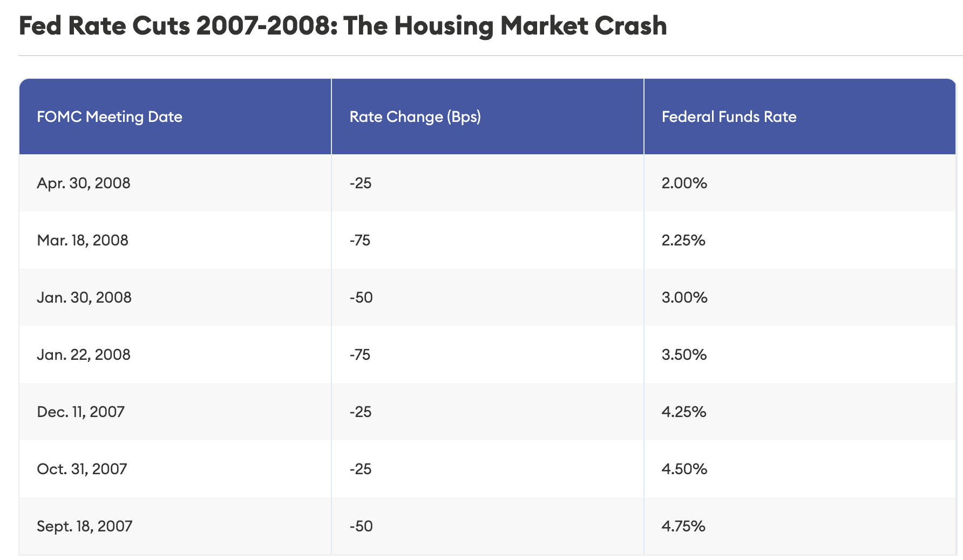Select the 3.00% rate cell
This screenshot has height=560, width=963.
[x=684, y=297]
